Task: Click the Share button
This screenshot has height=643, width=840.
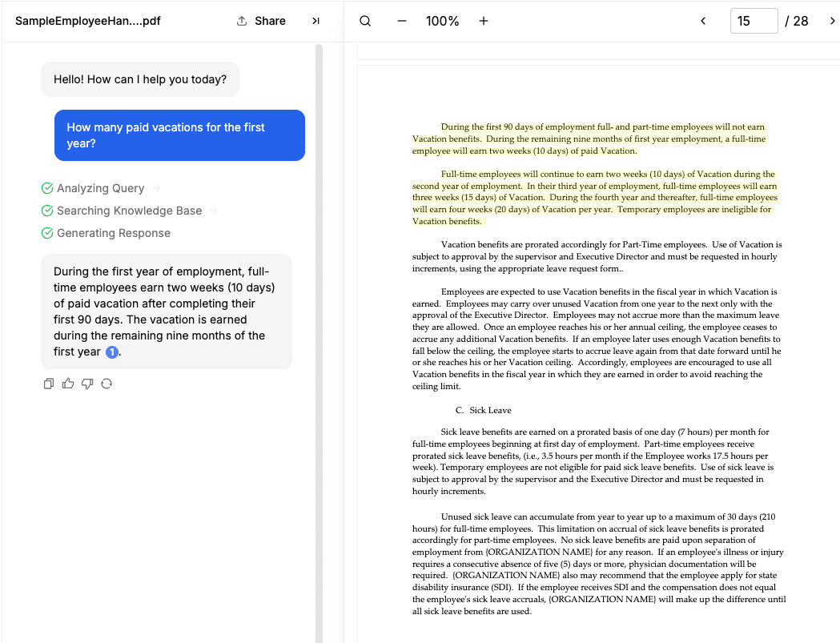Action: 261,21
